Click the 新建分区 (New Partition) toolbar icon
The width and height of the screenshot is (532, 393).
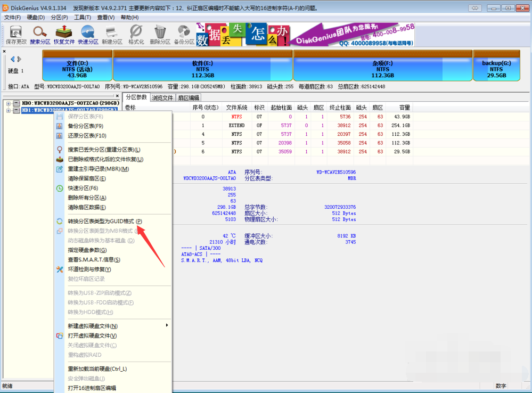[112, 35]
